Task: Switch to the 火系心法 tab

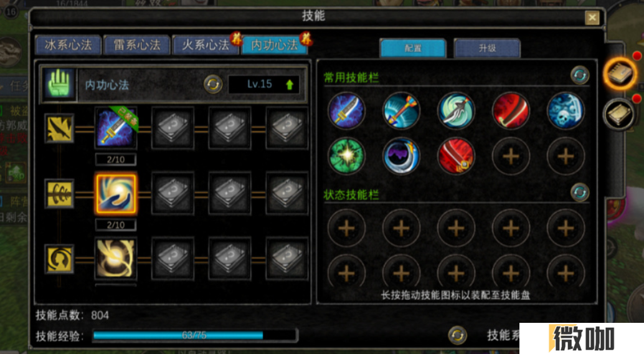Action: point(206,45)
